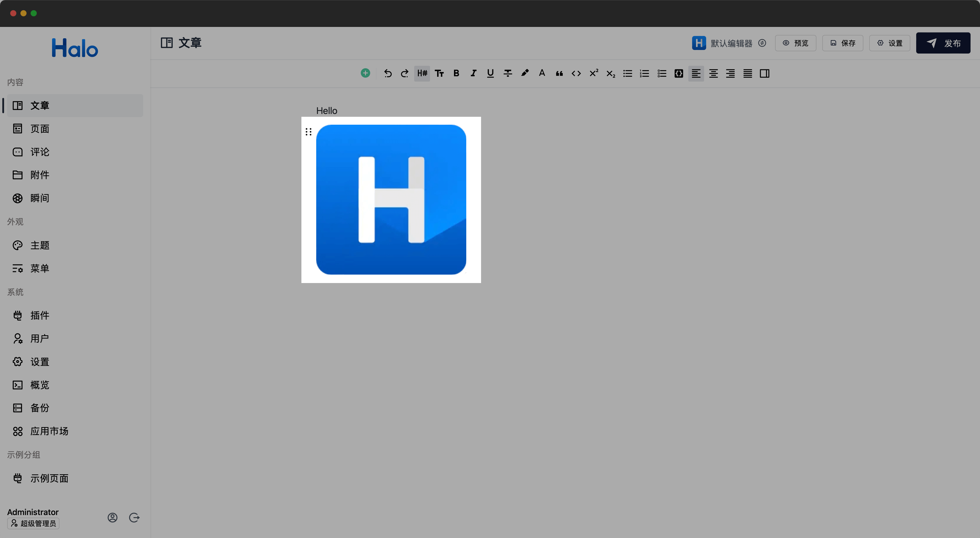
Task: Switch editor via 默认编辑器 selector
Action: point(731,43)
